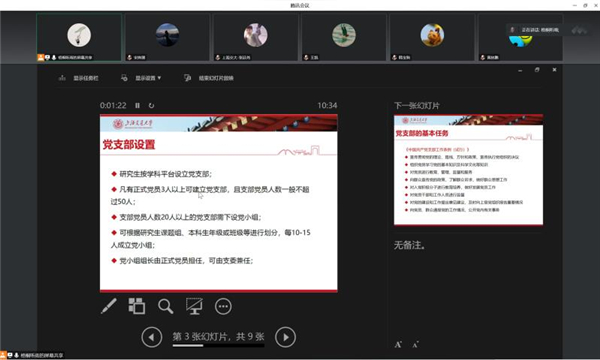Go to the previous slide arrow
600x360 pixels.
[x=152, y=337]
